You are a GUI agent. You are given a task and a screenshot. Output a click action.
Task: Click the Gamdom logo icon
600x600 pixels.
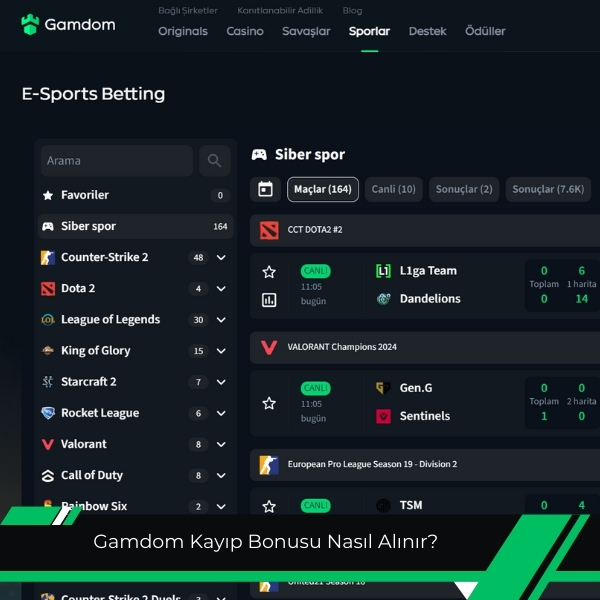coord(30,25)
